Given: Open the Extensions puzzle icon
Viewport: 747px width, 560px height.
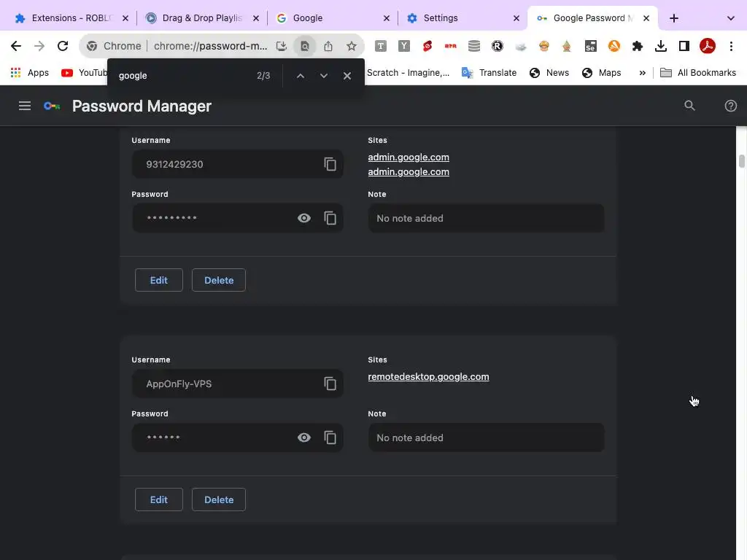Looking at the screenshot, I should tap(637, 46).
